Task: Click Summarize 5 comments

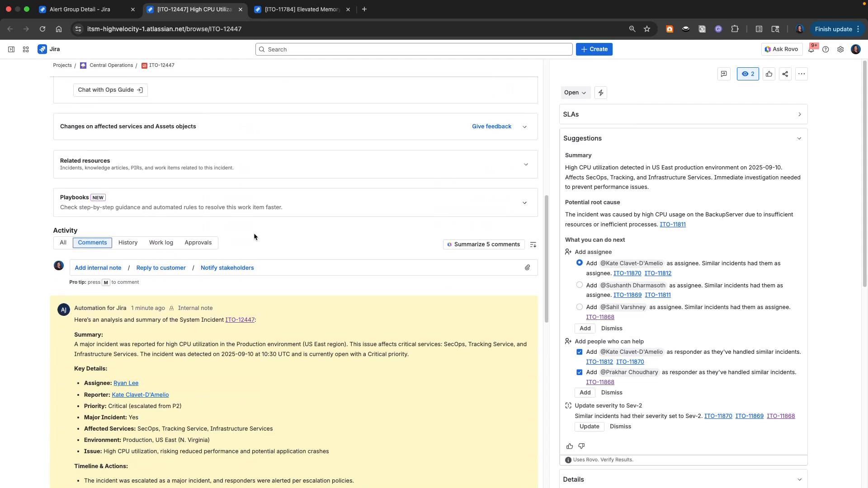Action: [x=484, y=244]
